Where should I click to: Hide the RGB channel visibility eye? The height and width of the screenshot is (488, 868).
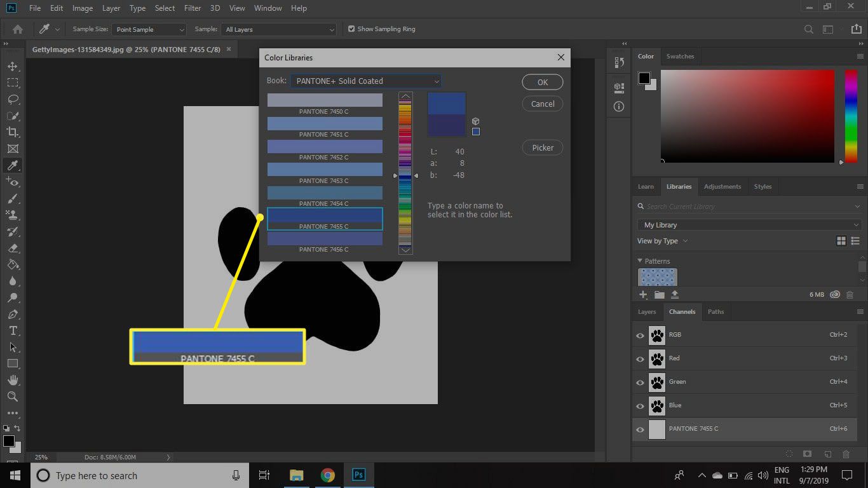point(640,335)
